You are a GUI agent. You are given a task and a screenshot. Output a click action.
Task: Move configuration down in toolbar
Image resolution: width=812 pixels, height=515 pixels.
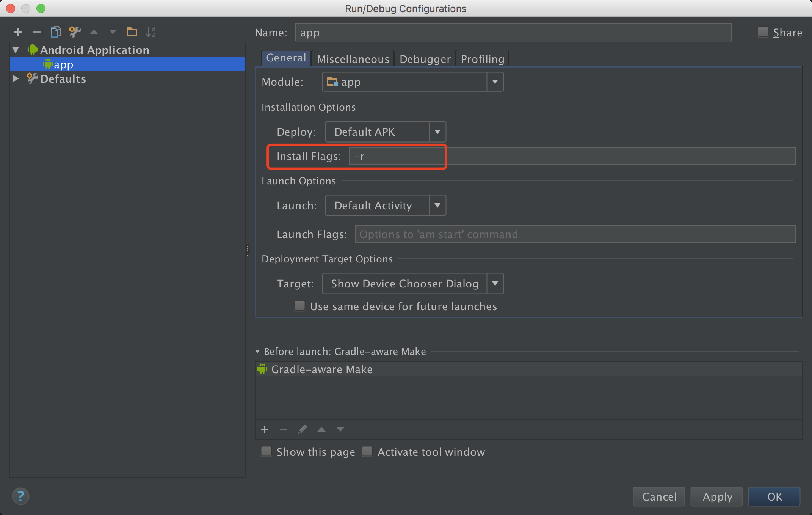point(113,32)
